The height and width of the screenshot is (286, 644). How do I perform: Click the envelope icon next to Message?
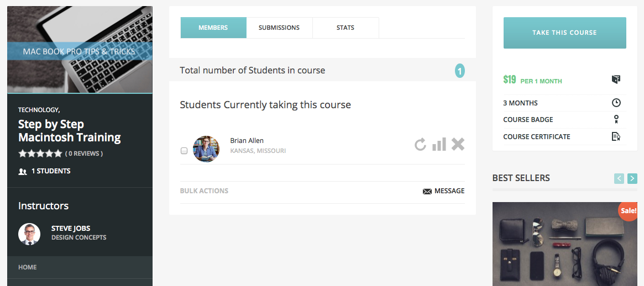(x=427, y=191)
